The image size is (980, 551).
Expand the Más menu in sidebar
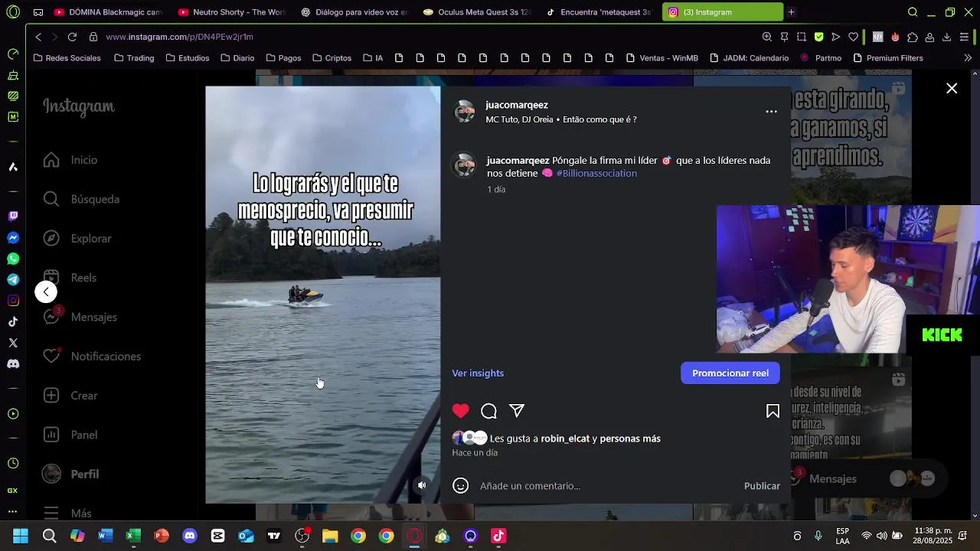click(x=67, y=514)
